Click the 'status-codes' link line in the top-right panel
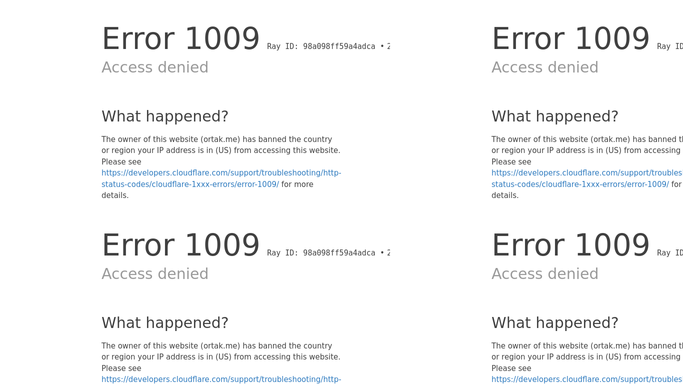683x384 pixels. click(580, 184)
